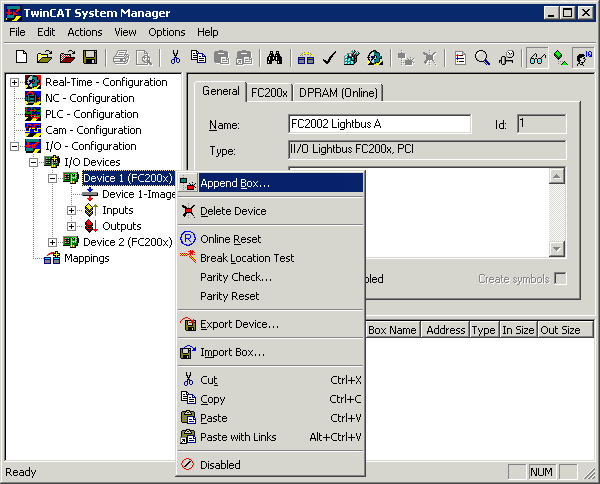
Task: Click the Address column header
Action: [445, 330]
